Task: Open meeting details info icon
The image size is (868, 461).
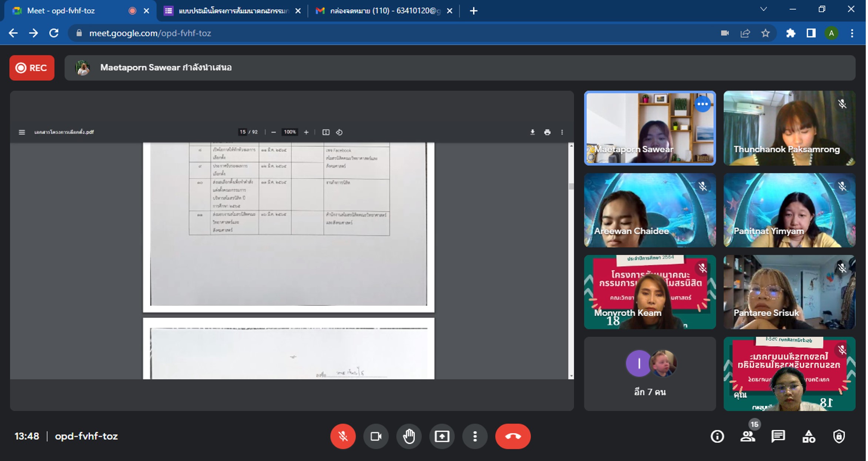Action: coord(717,437)
